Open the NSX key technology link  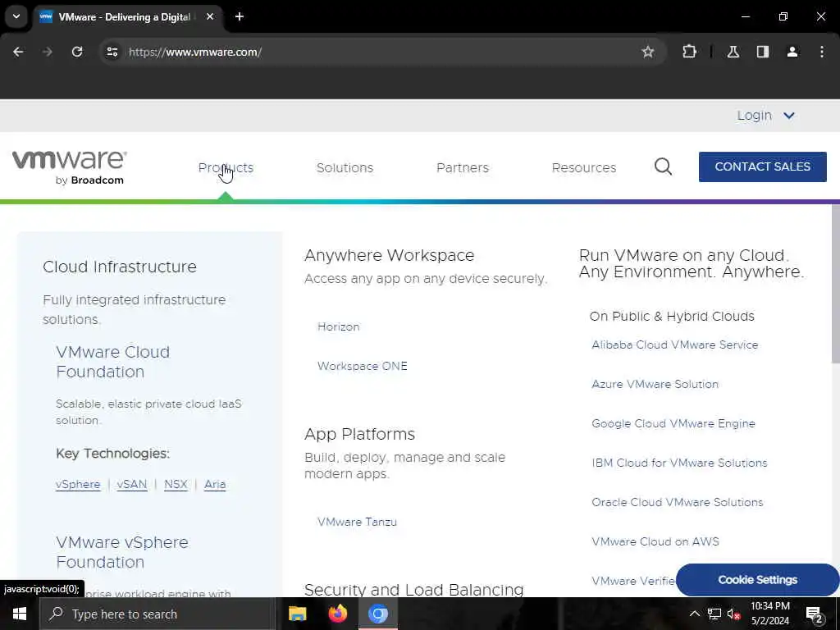176,484
